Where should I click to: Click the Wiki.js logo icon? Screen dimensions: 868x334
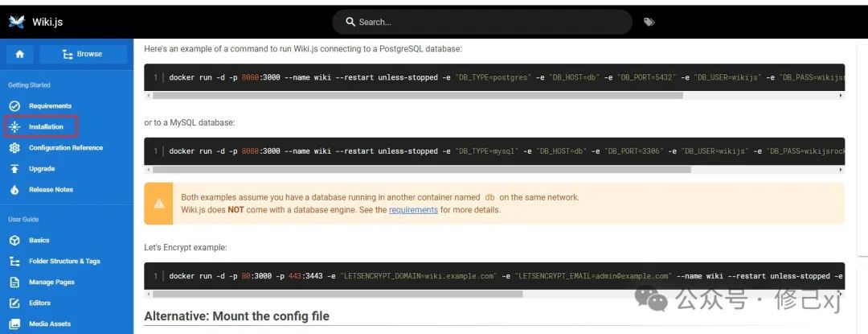pyautogui.click(x=17, y=22)
